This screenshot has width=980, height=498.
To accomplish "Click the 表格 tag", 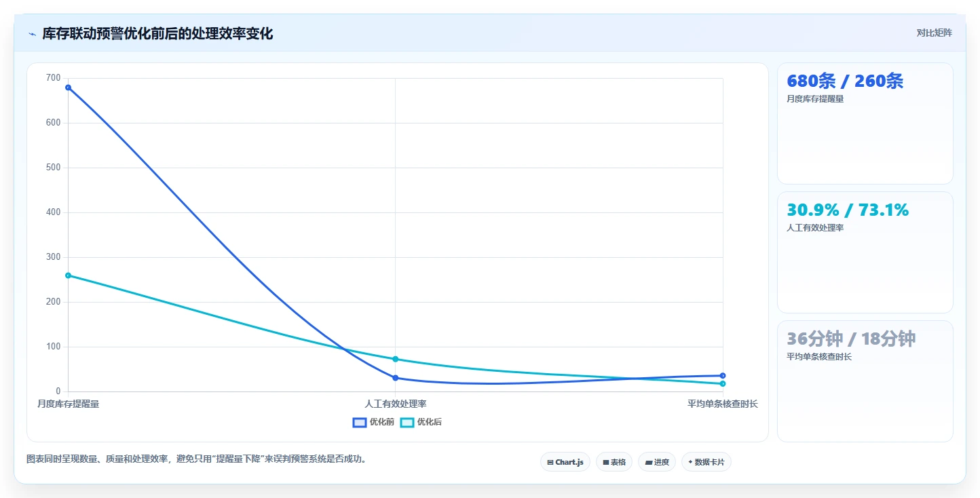I will pyautogui.click(x=614, y=462).
